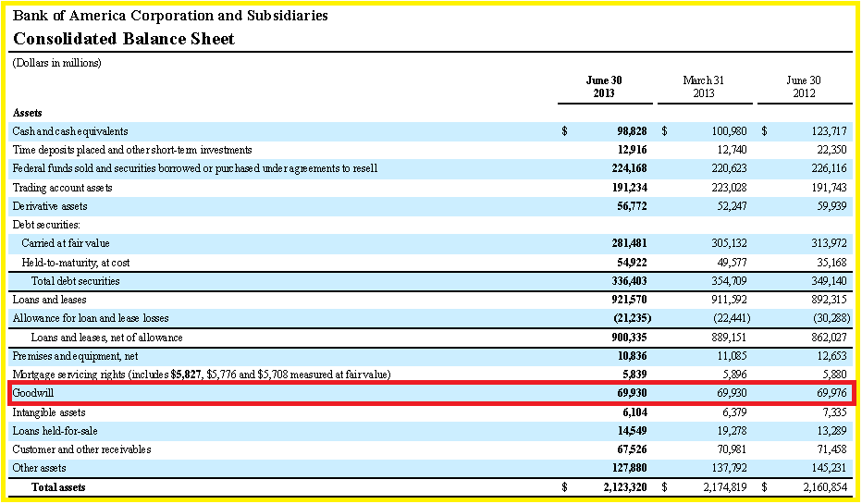Click "Premises and equipment, net" label
Viewport: 862px width, 504px height.
tap(75, 356)
